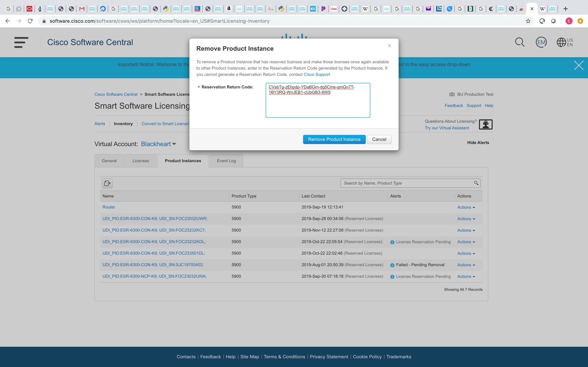Sort by the Last Contact column header
Screen dimensions: 588x367
tap(313, 196)
